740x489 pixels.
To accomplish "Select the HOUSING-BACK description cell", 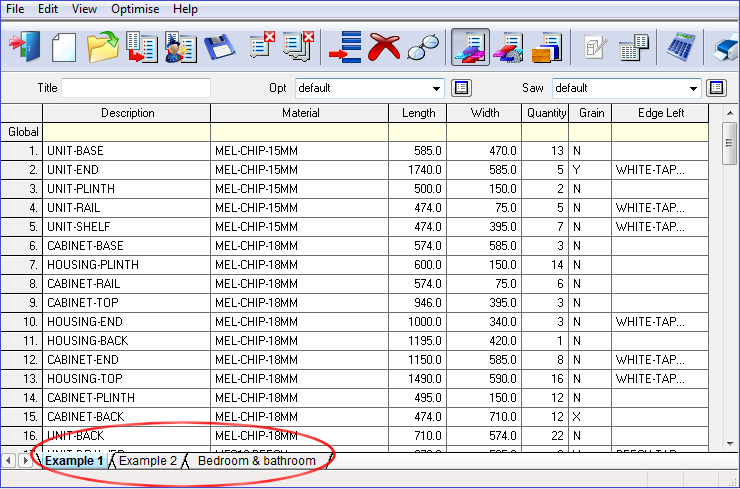I will (x=127, y=341).
